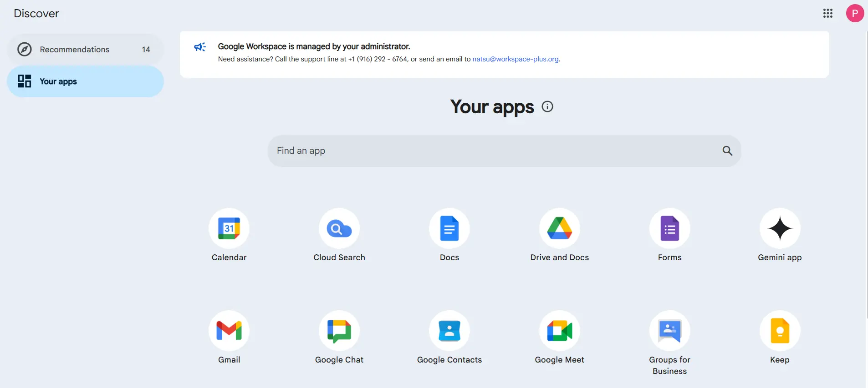Select Your apps in the sidebar
The width and height of the screenshot is (868, 388).
(85, 81)
